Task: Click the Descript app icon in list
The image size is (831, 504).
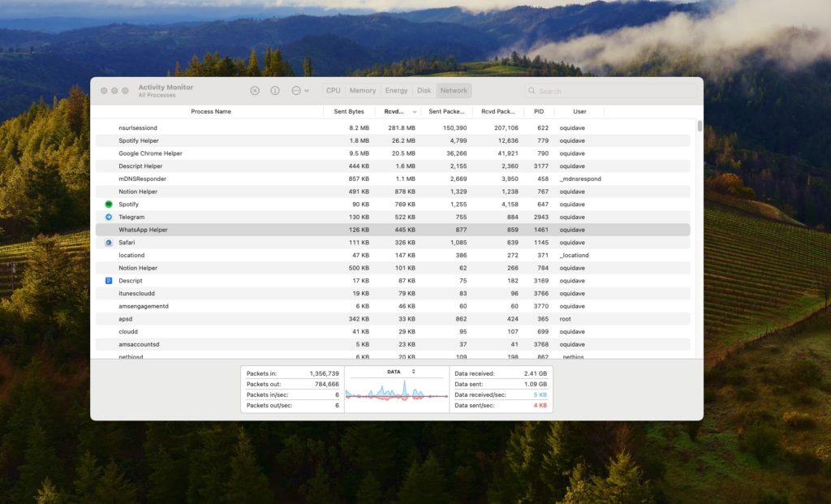Action: [x=109, y=280]
